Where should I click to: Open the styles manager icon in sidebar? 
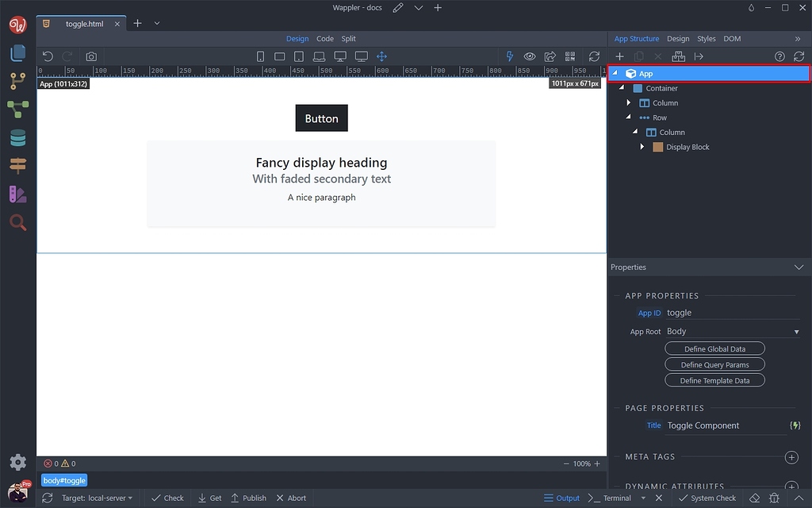[x=17, y=194]
